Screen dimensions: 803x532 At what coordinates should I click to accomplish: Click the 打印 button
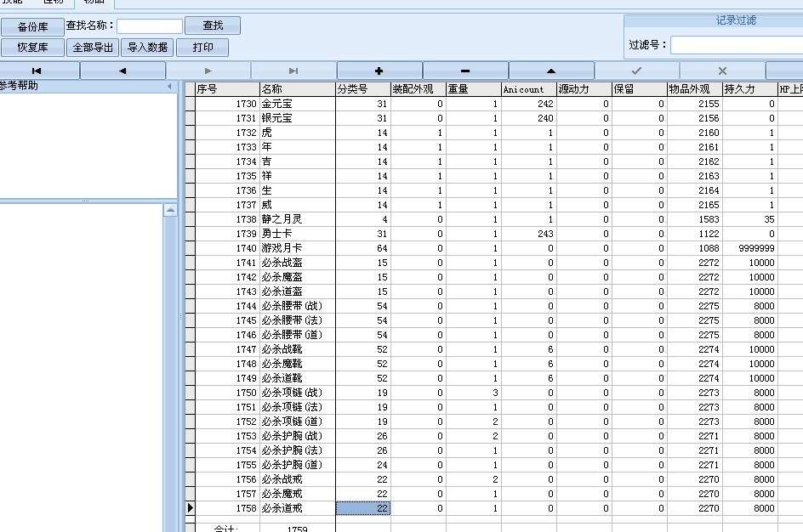pyautogui.click(x=202, y=48)
